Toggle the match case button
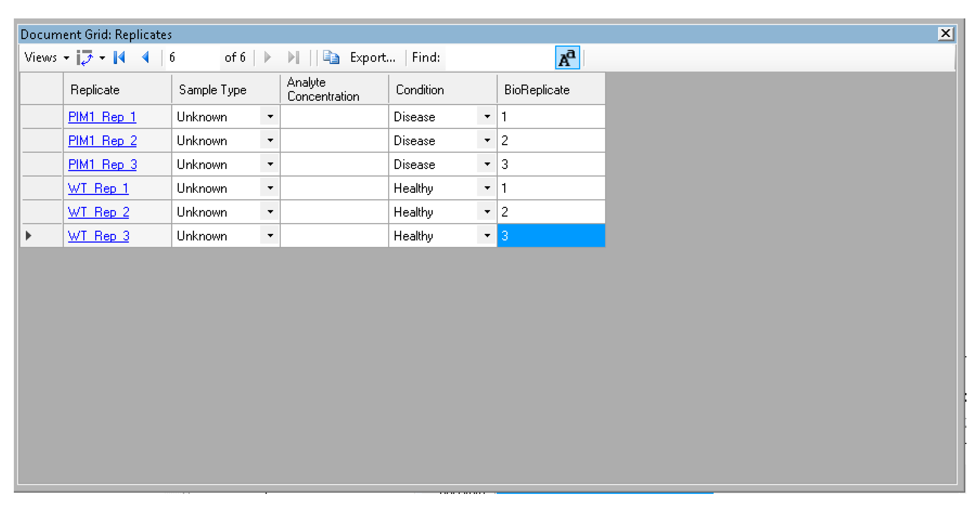 tap(567, 58)
